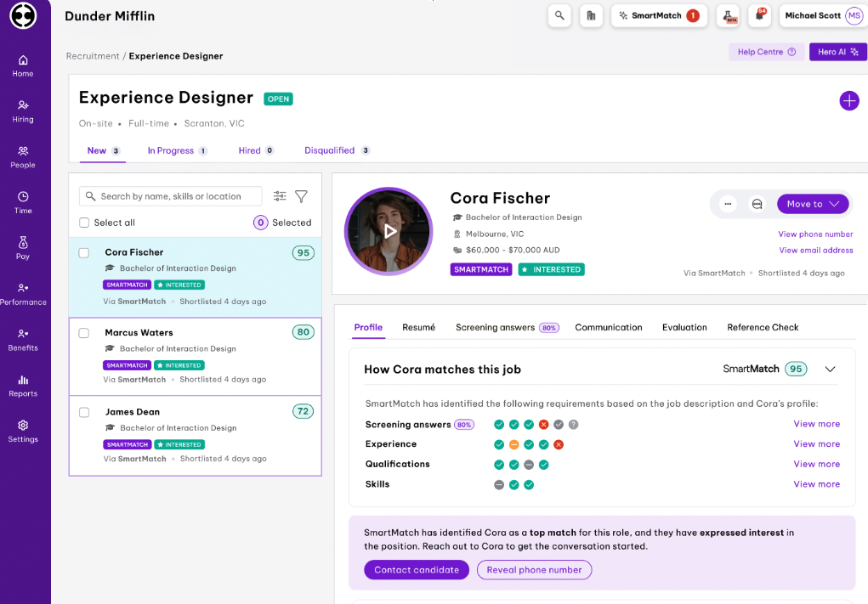The width and height of the screenshot is (868, 604).
Task: Open Home in the sidebar
Action: point(23,65)
